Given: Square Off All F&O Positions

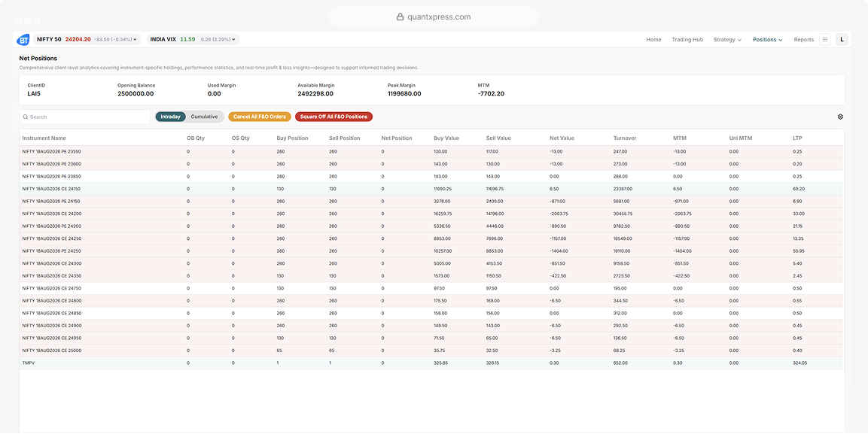Looking at the screenshot, I should (333, 117).
